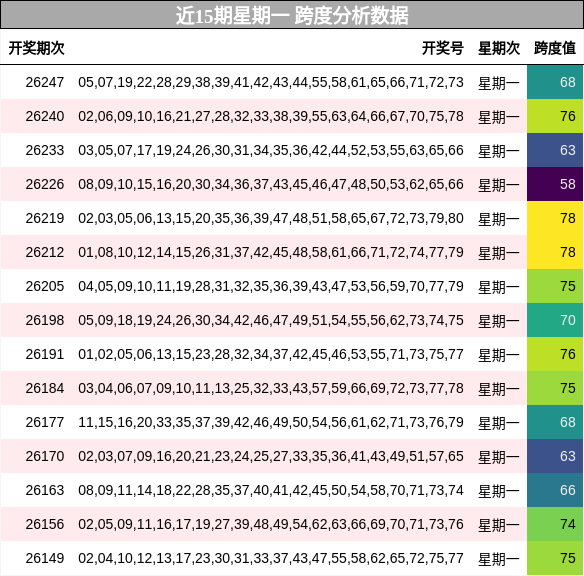Click winning numbers starting 02,06,09,10 of issue 26240
The height and width of the screenshot is (576, 584).
pos(271,116)
